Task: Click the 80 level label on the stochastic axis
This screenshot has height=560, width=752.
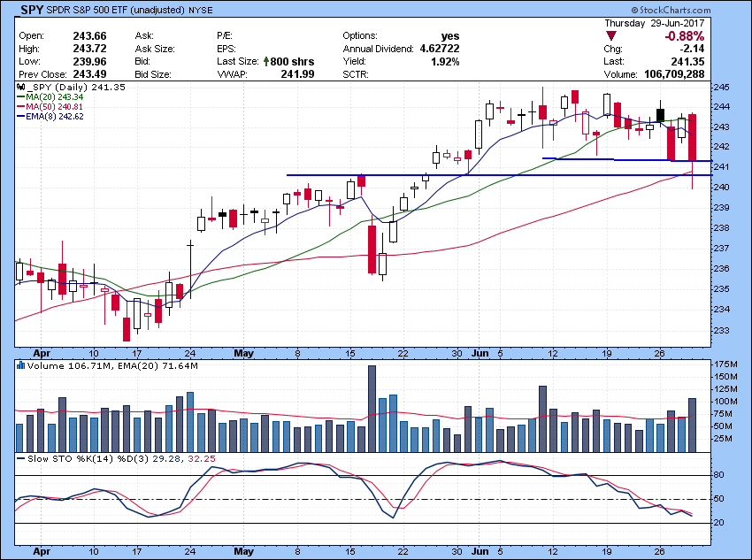Action: coord(719,475)
